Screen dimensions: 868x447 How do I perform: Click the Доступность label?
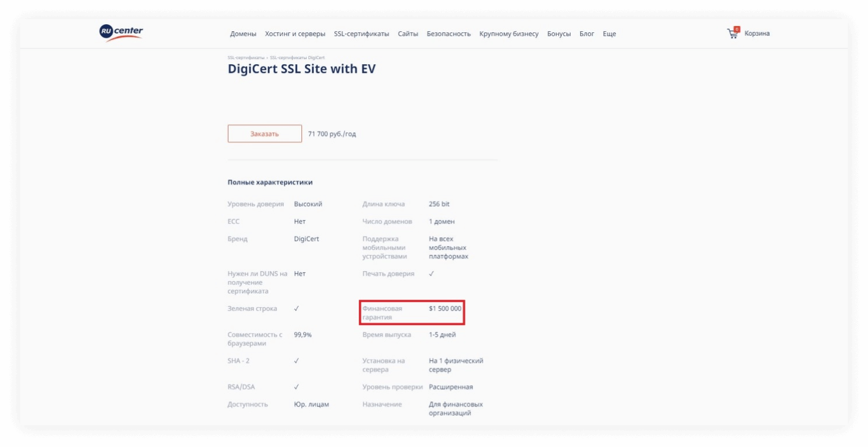coord(248,404)
